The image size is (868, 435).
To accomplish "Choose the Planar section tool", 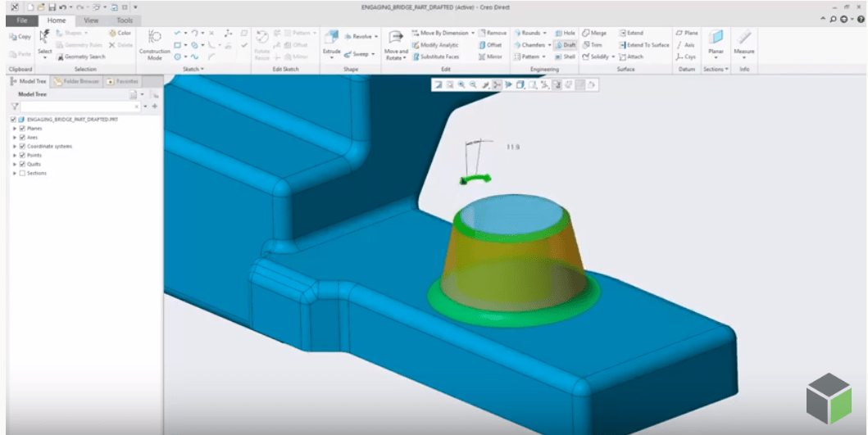I will point(716,42).
